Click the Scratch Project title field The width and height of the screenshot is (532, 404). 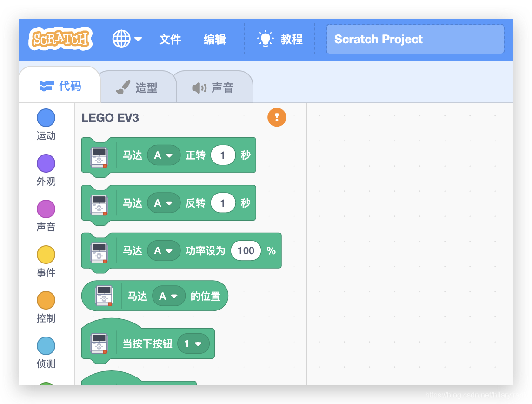tap(415, 39)
